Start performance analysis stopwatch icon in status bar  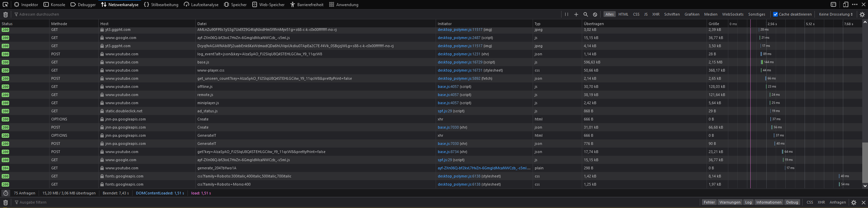(x=6, y=193)
